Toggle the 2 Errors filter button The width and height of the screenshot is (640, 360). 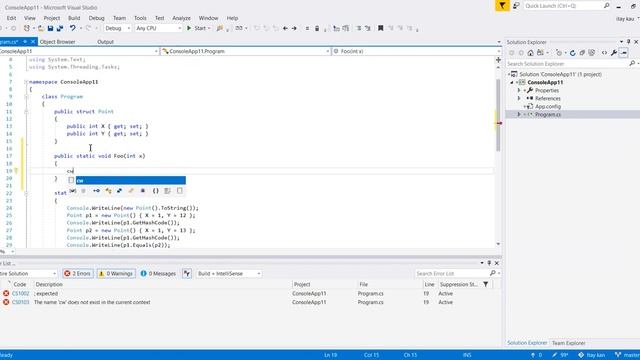click(x=78, y=273)
